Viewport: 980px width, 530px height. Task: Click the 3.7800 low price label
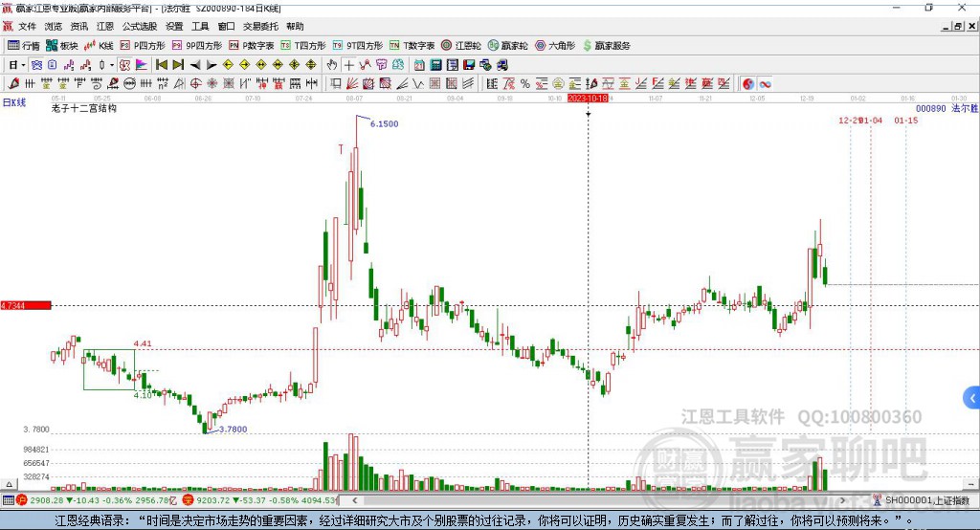point(233,430)
